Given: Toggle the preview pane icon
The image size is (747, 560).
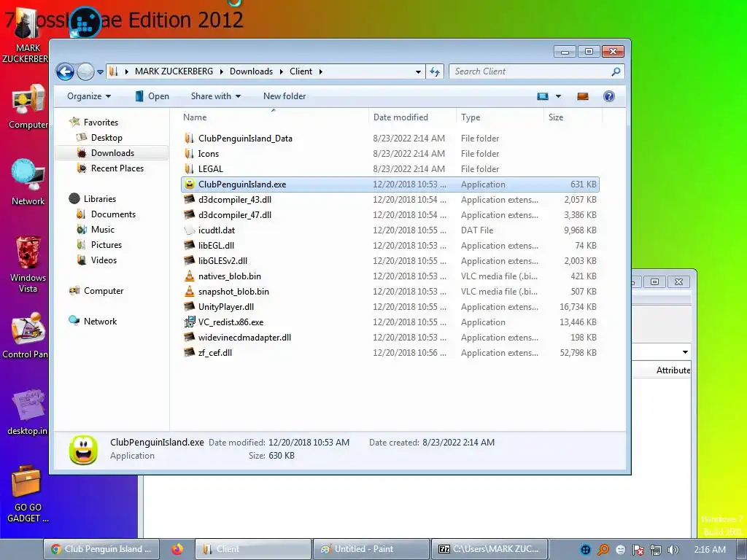Looking at the screenshot, I should coord(583,96).
